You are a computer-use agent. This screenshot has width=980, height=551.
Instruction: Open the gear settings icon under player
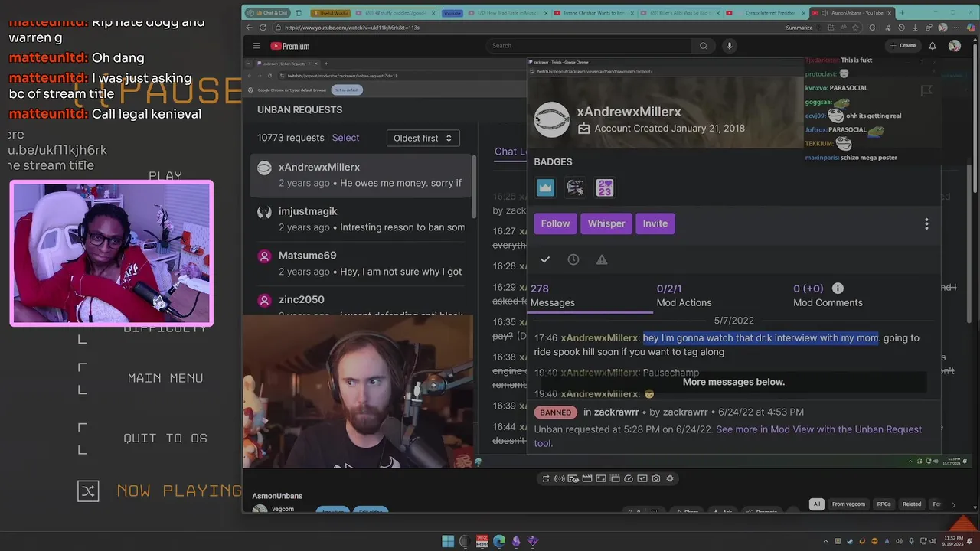click(x=670, y=478)
